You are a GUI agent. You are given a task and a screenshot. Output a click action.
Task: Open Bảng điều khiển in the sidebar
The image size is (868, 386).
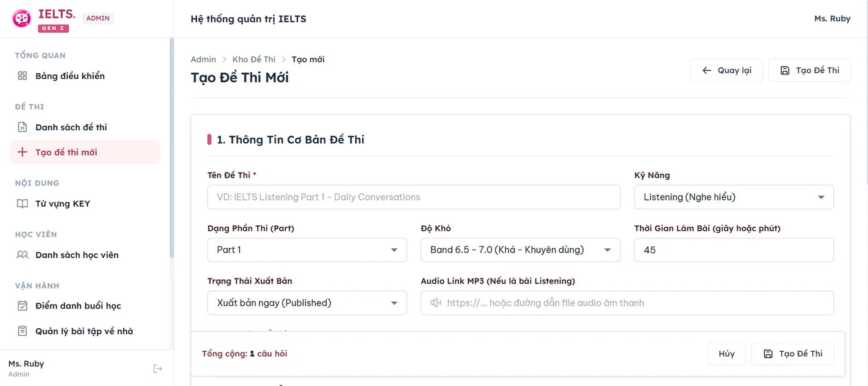(84, 76)
